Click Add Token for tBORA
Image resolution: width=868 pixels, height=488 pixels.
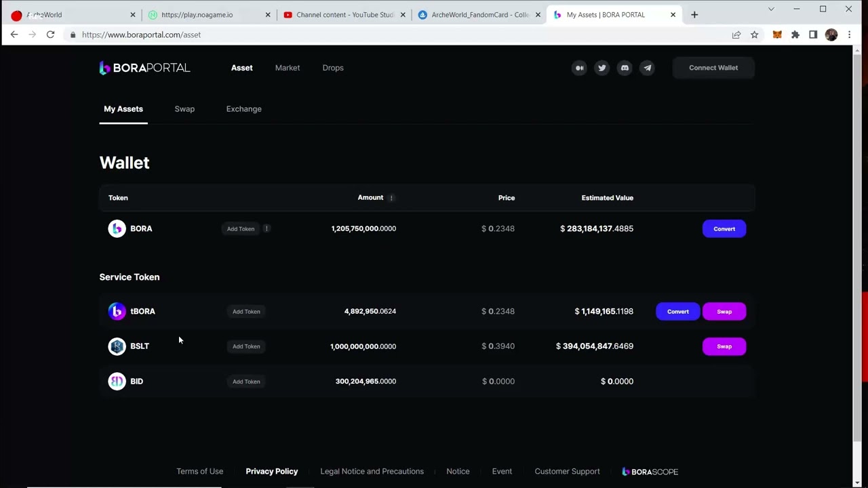(x=246, y=312)
